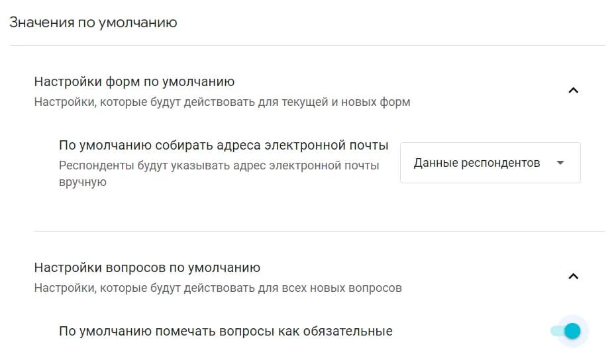Click the empty space left of the dropdown text
616x364 pixels.
point(407,163)
